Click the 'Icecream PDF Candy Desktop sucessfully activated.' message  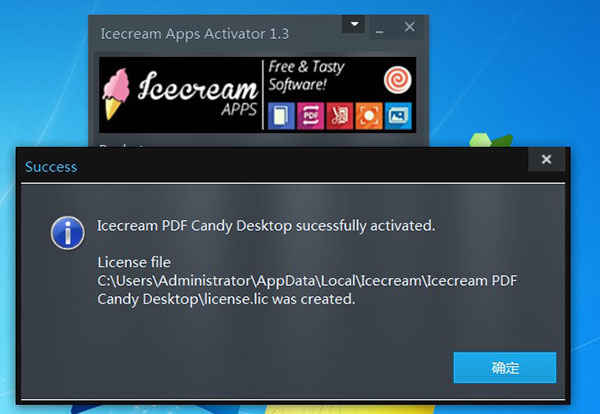[266, 226]
